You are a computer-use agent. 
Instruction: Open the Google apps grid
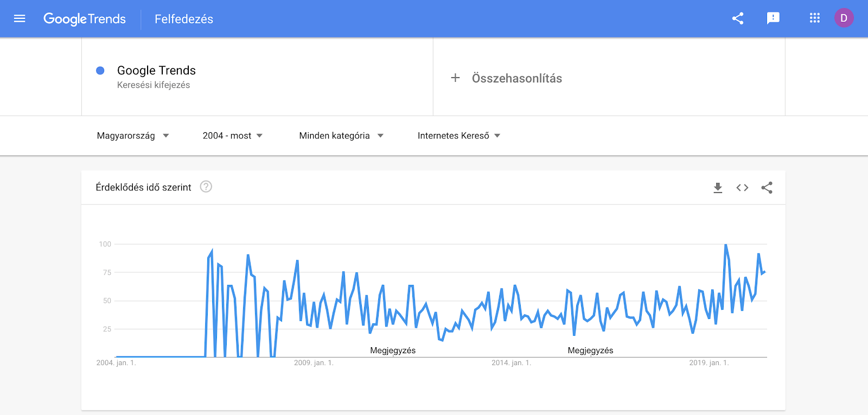[x=814, y=18]
